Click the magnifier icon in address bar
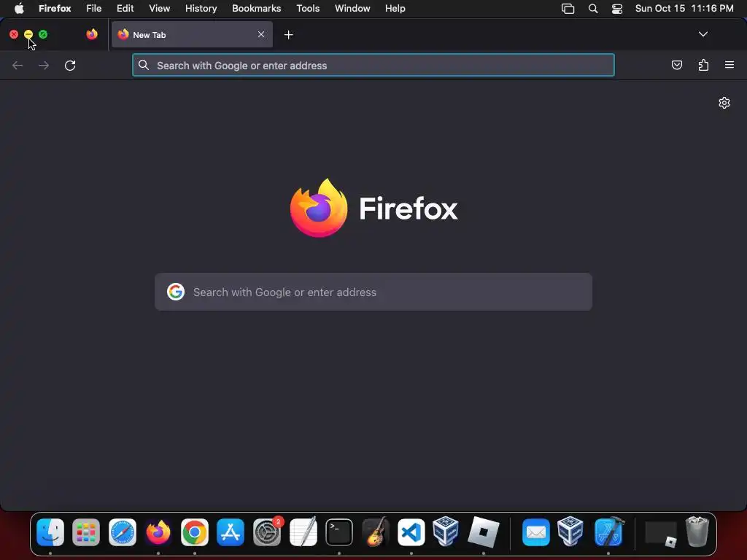747x560 pixels. [x=144, y=65]
